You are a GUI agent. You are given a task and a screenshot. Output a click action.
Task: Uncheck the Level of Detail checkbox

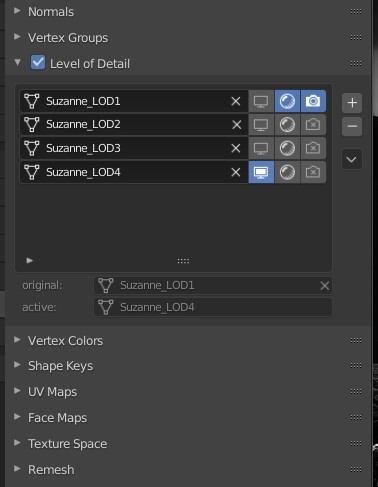coord(38,62)
